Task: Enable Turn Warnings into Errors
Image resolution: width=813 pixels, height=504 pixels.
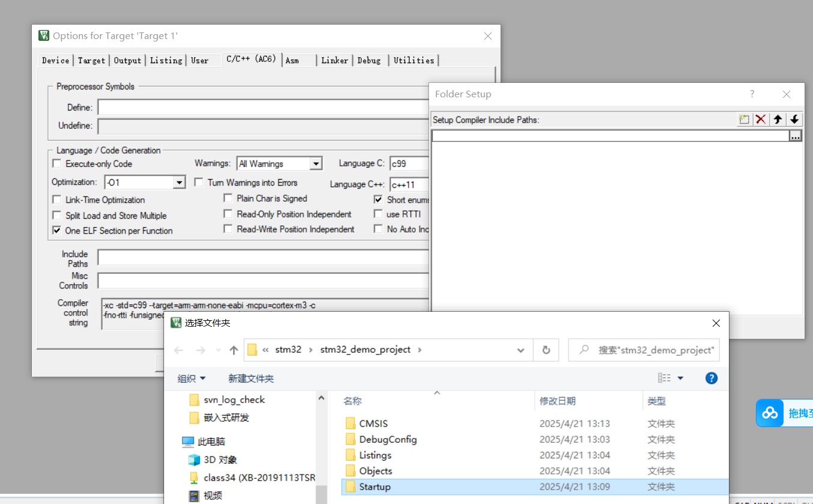Action: pos(199,182)
